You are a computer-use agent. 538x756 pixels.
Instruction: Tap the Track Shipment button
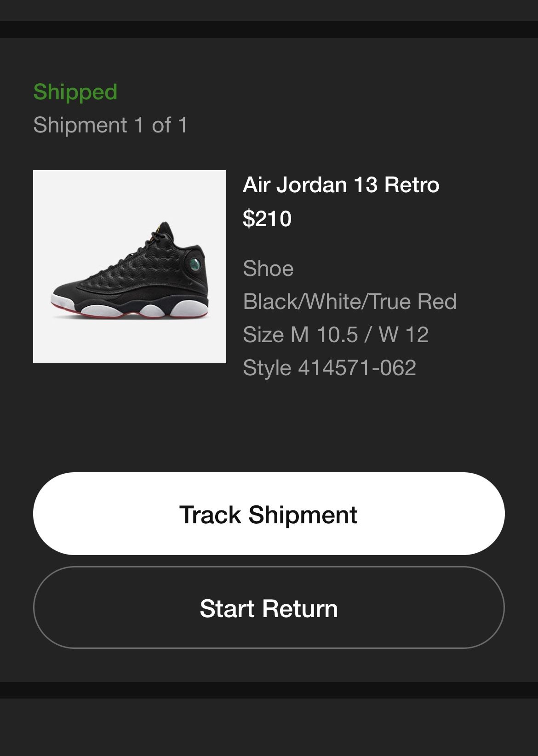[x=269, y=514]
